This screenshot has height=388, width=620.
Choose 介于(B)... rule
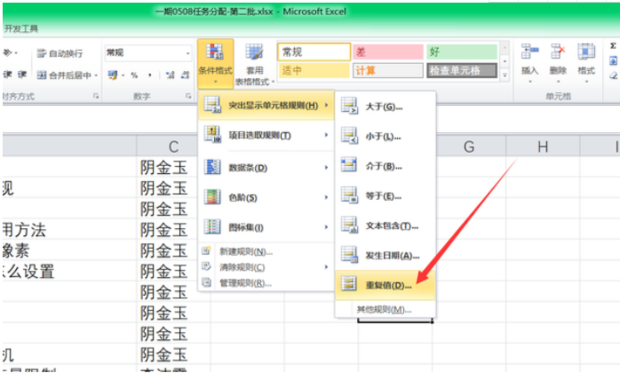click(386, 166)
